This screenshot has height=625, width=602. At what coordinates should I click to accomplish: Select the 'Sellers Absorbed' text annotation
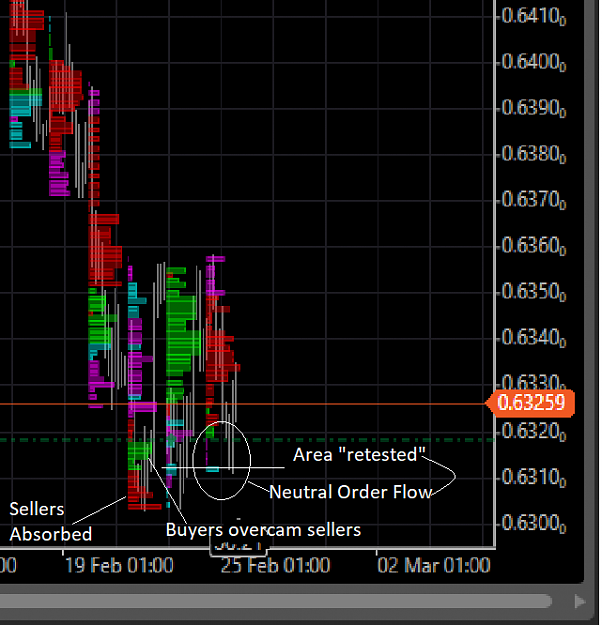(51, 522)
